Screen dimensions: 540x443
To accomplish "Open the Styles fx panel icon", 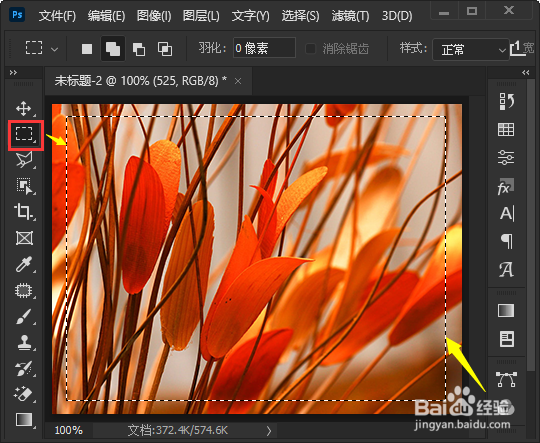I will (x=506, y=186).
